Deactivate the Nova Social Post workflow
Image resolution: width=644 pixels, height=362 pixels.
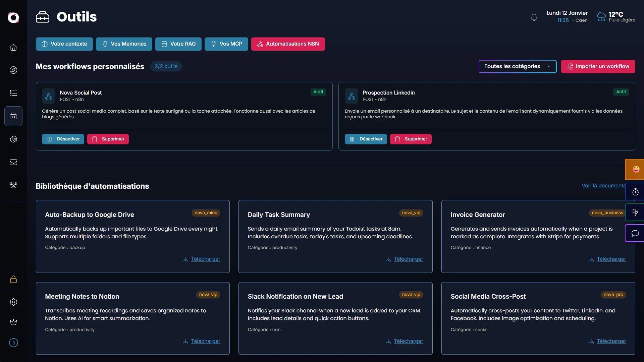63,139
